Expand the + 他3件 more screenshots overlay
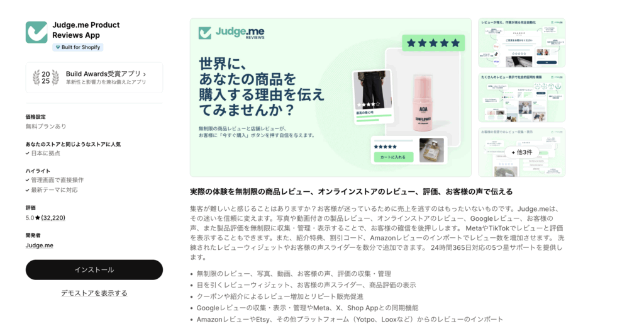 [521, 152]
